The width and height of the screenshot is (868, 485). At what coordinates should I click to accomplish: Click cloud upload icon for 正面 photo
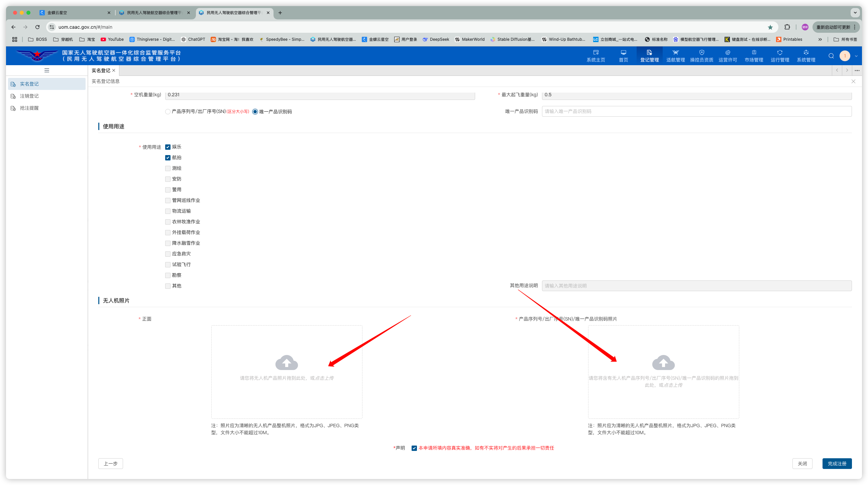coord(287,363)
